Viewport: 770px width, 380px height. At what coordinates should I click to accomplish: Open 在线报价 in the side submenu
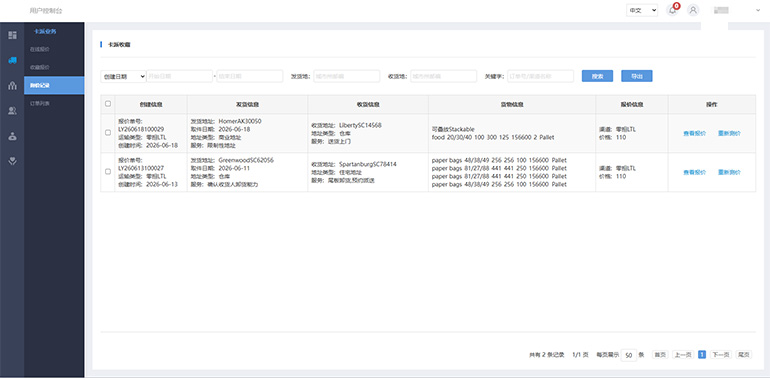pyautogui.click(x=40, y=49)
